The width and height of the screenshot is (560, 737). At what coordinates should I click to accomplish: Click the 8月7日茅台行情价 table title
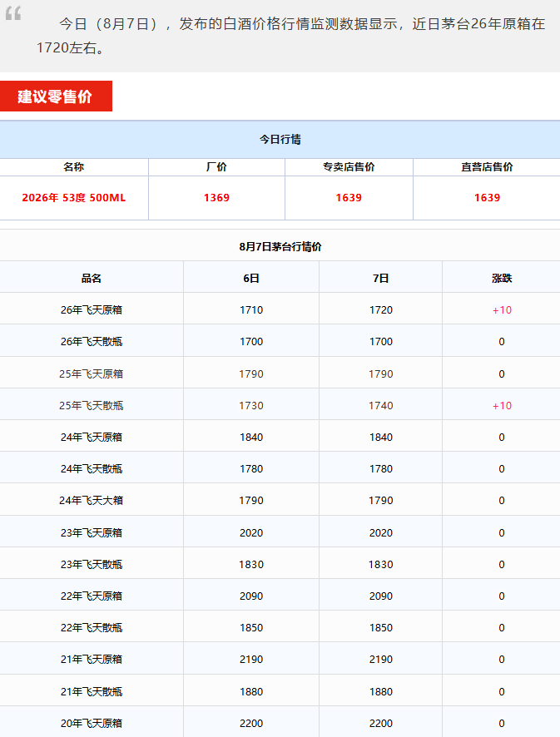tap(280, 247)
